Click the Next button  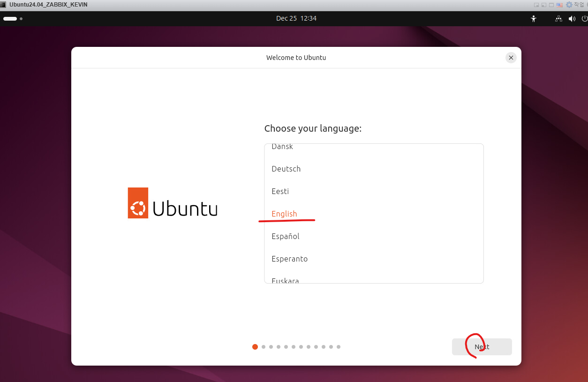coord(482,347)
